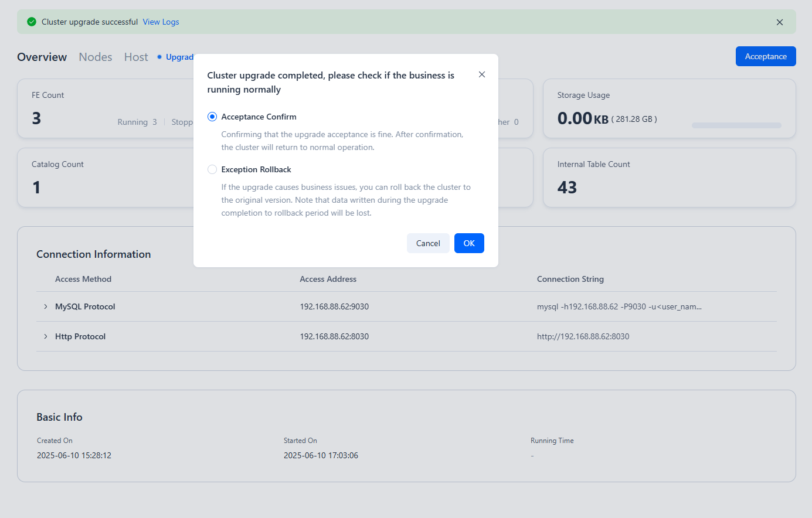Open View Logs link
812x518 pixels.
pos(161,22)
